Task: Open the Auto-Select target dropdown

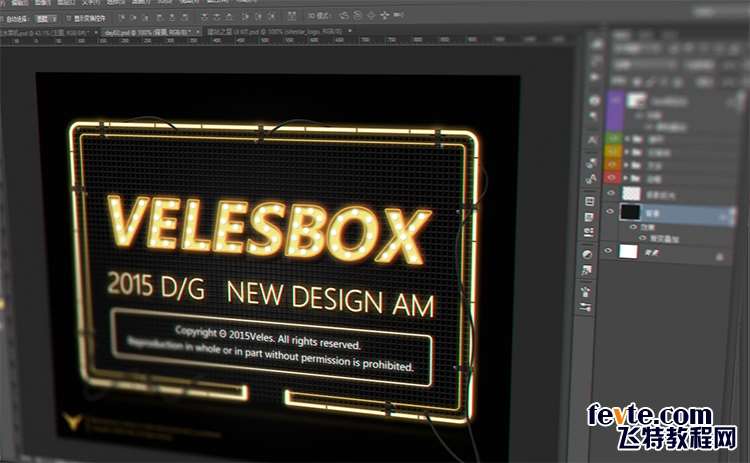Action: (x=46, y=19)
